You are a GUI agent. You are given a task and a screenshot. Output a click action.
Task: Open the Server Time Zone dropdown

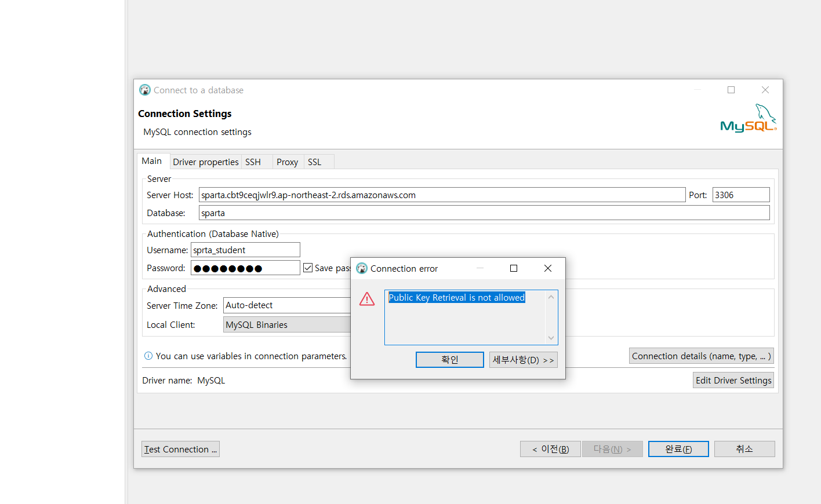point(287,305)
